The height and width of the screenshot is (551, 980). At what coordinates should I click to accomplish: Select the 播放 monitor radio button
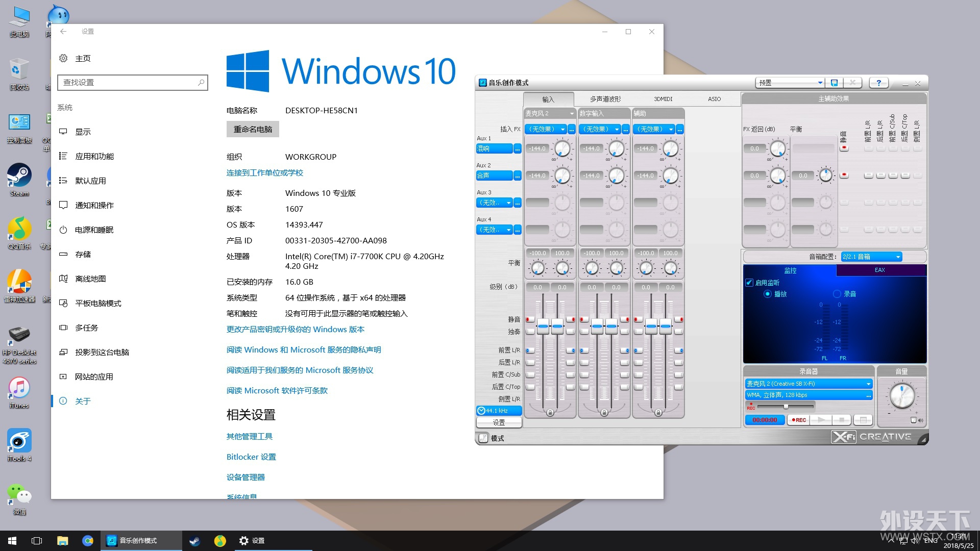tap(767, 294)
